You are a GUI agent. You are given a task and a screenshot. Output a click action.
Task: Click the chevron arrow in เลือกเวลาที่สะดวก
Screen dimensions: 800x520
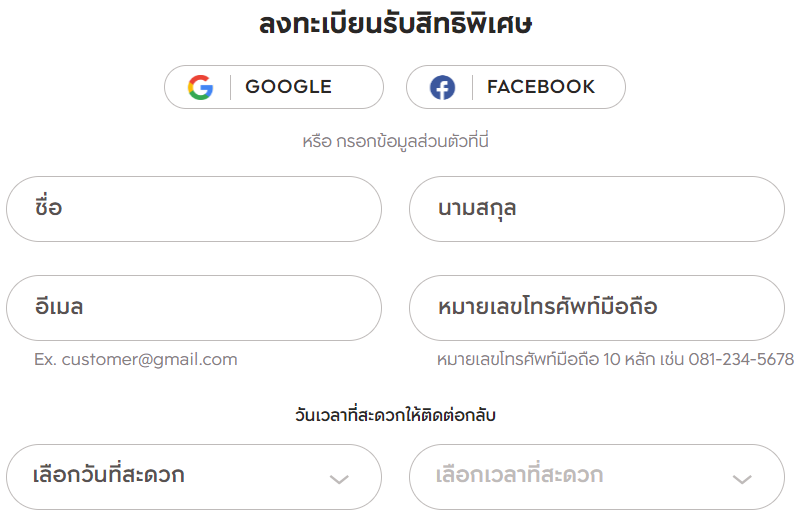point(742,479)
